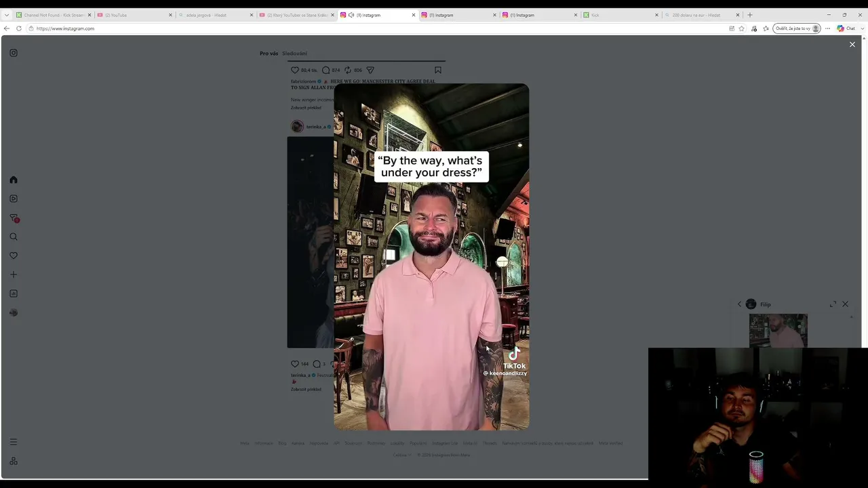Open the Threads footer link
The image size is (868, 488).
(x=490, y=443)
